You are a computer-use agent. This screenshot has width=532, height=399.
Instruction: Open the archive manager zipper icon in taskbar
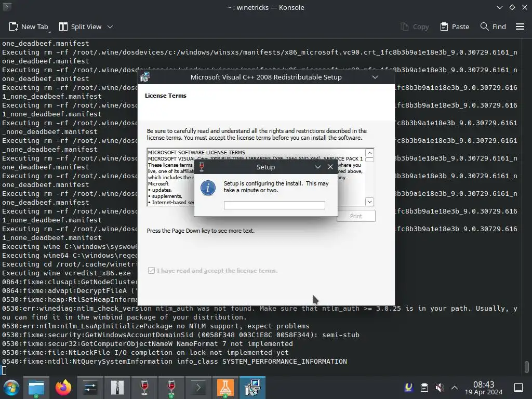point(117,388)
